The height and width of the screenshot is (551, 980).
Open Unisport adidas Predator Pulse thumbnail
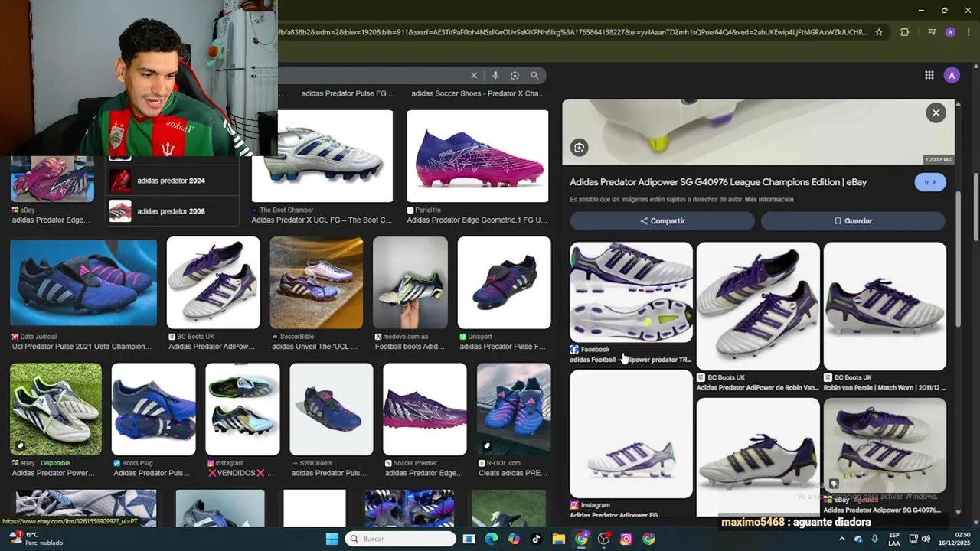504,282
